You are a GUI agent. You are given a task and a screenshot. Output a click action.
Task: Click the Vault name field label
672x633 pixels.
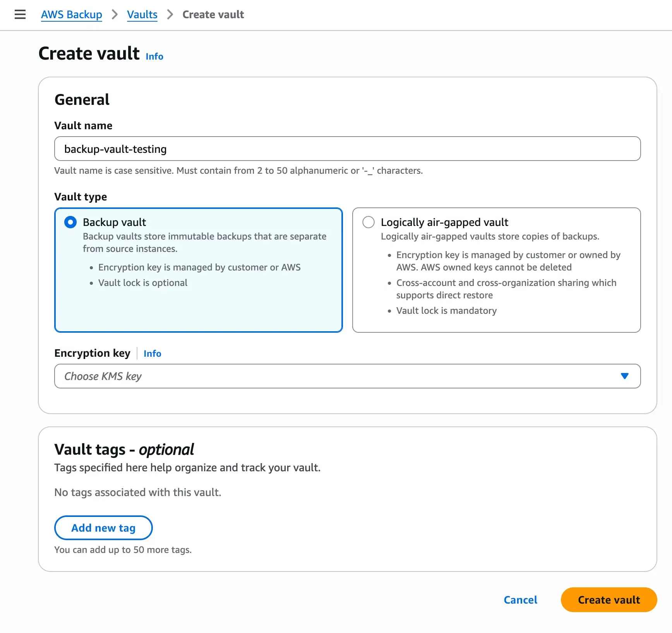coord(83,126)
